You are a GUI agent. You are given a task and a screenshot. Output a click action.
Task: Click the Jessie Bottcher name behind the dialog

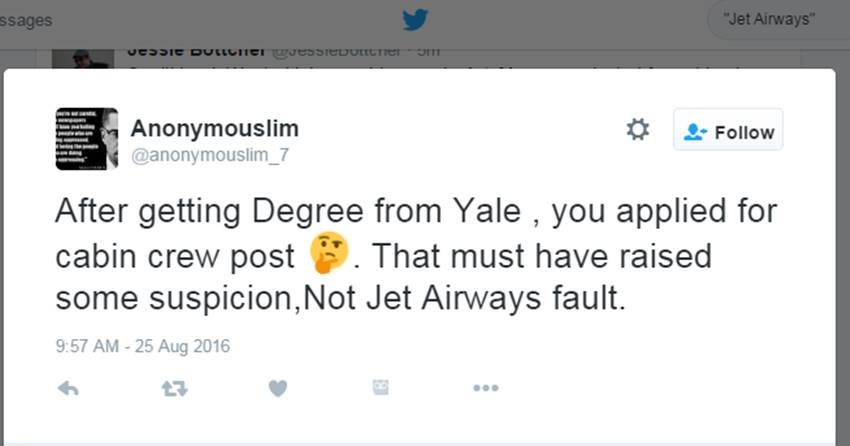click(x=197, y=51)
